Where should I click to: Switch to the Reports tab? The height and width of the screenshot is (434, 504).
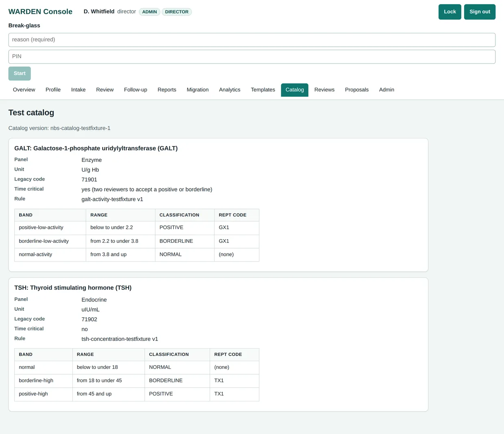pyautogui.click(x=167, y=90)
